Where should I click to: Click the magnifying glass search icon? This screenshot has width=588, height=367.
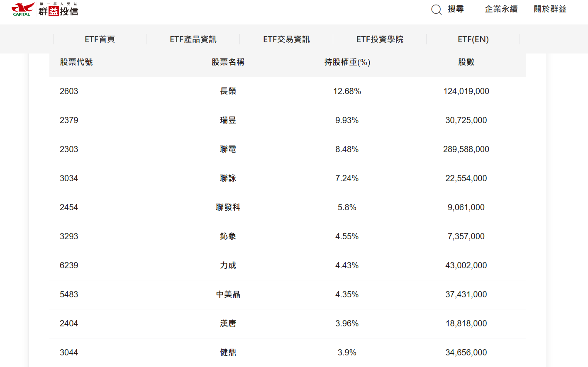(436, 10)
